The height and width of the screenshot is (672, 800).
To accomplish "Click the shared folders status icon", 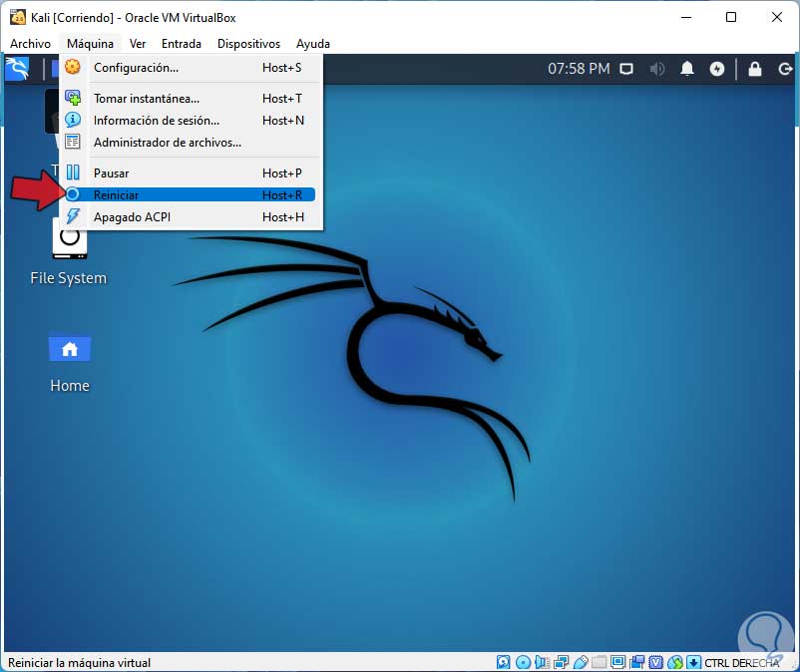I will tap(599, 662).
